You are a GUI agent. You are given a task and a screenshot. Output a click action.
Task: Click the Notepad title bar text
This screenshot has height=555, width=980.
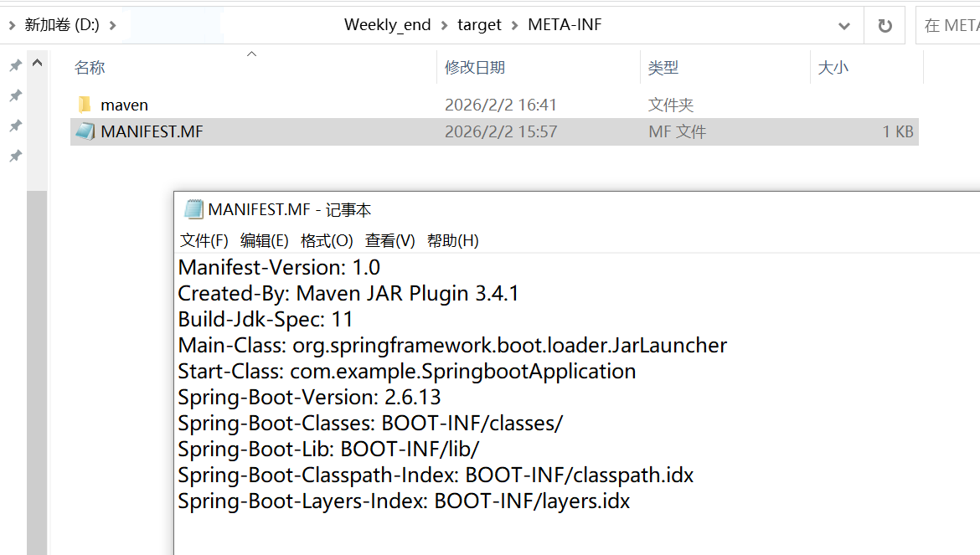click(x=289, y=210)
